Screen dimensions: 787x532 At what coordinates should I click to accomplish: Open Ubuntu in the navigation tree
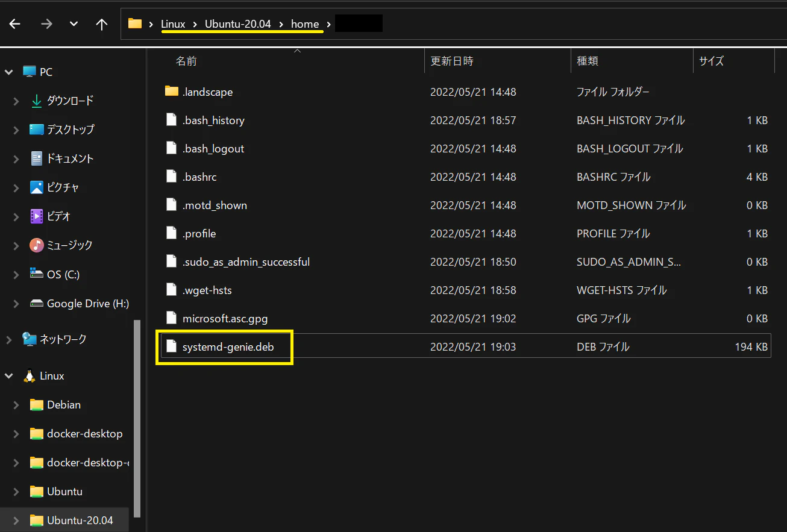[64, 492]
